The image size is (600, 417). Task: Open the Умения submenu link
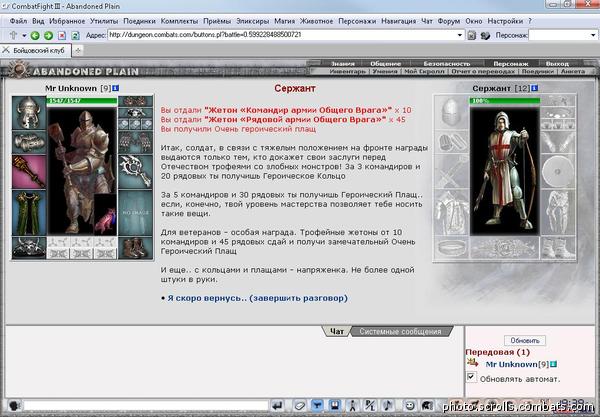tap(385, 71)
